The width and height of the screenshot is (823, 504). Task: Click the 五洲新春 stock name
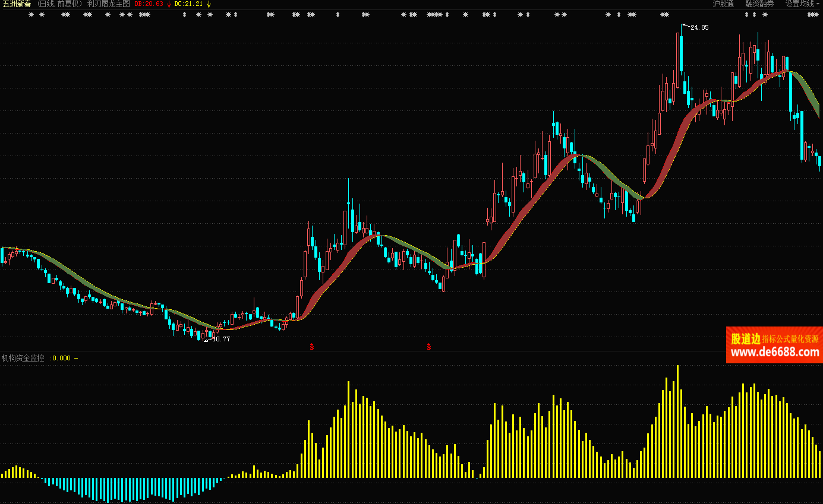(x=17, y=4)
